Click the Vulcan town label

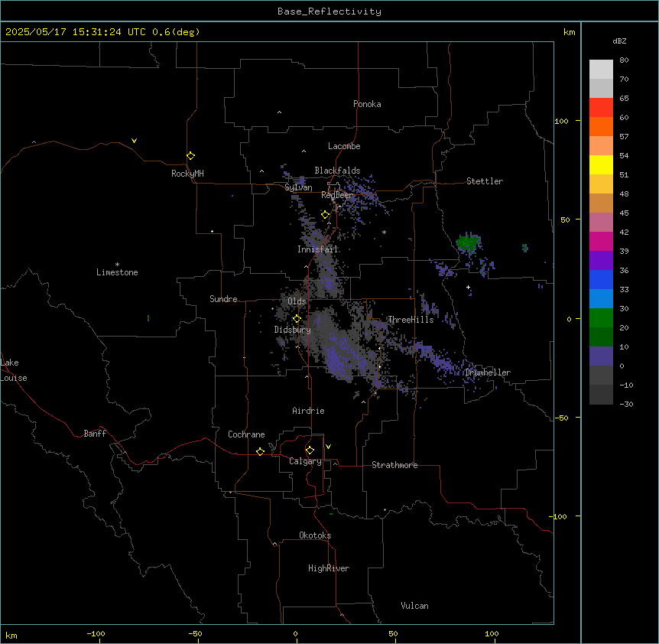pos(415,606)
